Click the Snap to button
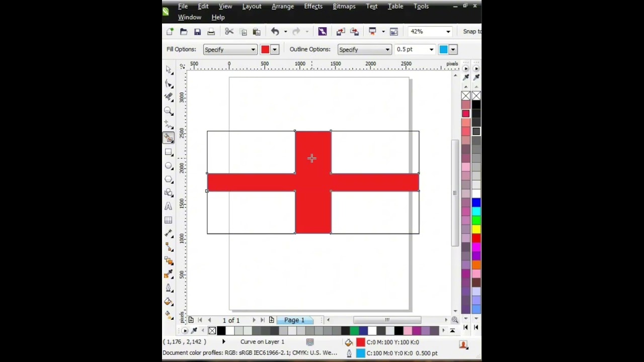Image resolution: width=644 pixels, height=362 pixels. [x=472, y=32]
